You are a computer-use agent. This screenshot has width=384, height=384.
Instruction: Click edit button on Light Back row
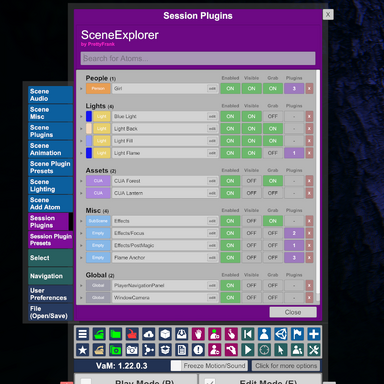click(212, 129)
